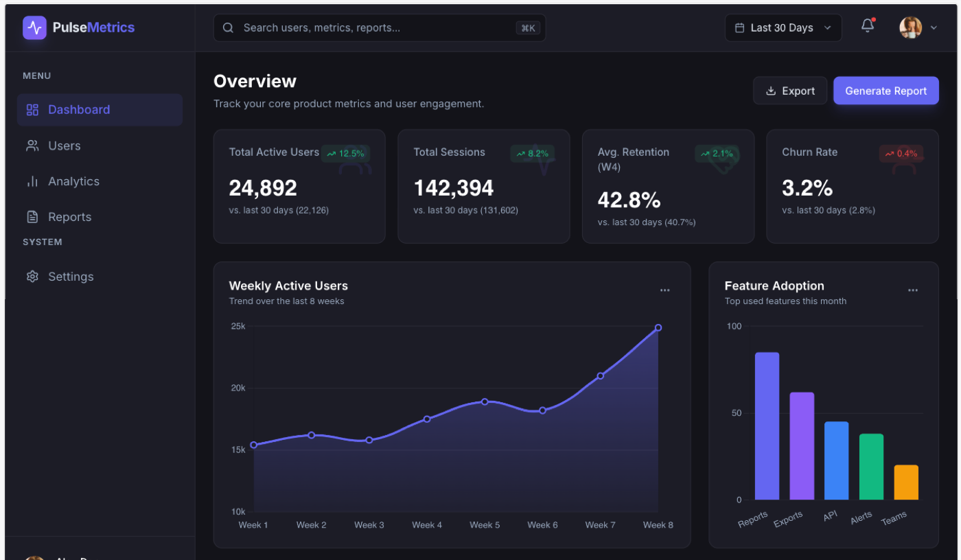The width and height of the screenshot is (961, 560).
Task: Click the Week 8 data point on the chart
Action: pos(658,328)
